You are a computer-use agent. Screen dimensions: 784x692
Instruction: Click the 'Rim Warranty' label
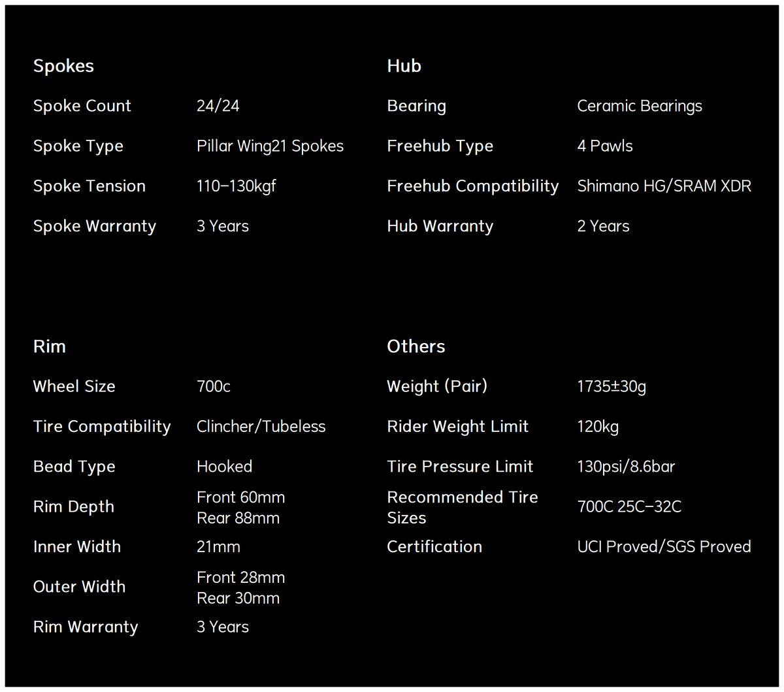(86, 627)
